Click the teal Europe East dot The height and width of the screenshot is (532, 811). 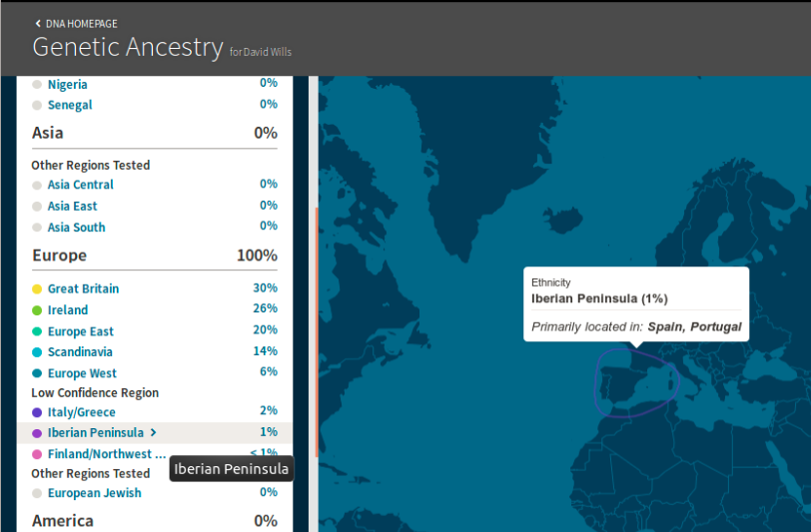pos(37,331)
